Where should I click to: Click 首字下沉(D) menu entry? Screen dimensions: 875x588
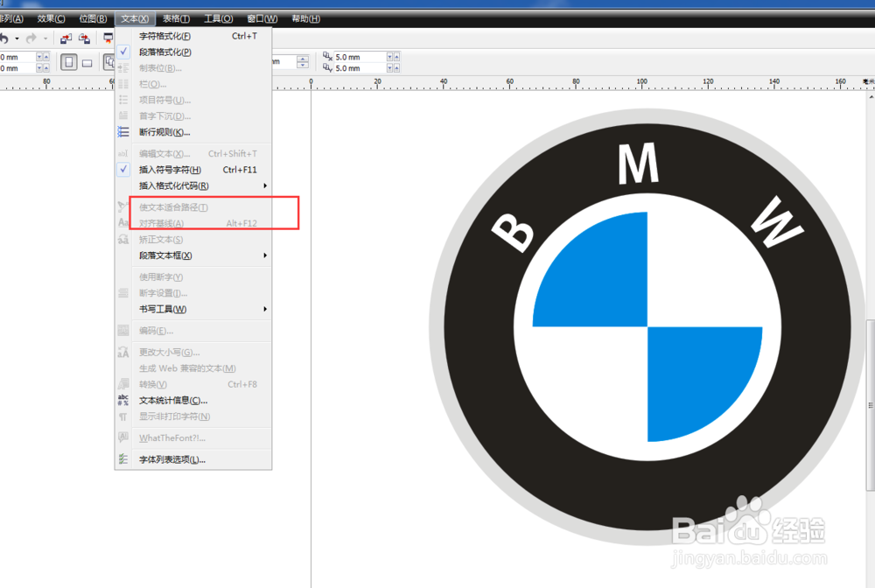tap(193, 116)
